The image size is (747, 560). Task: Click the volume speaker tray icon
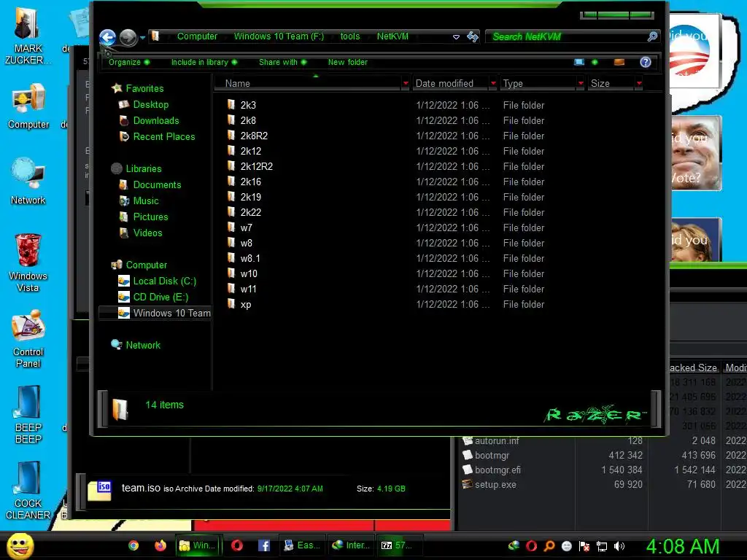point(619,546)
